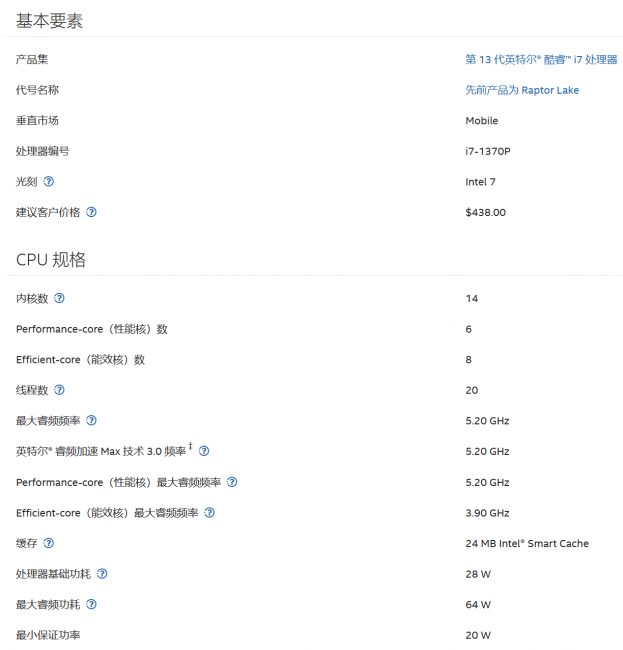Click the help icon next to 光刻
This screenshot has width=623, height=650.
[x=48, y=182]
